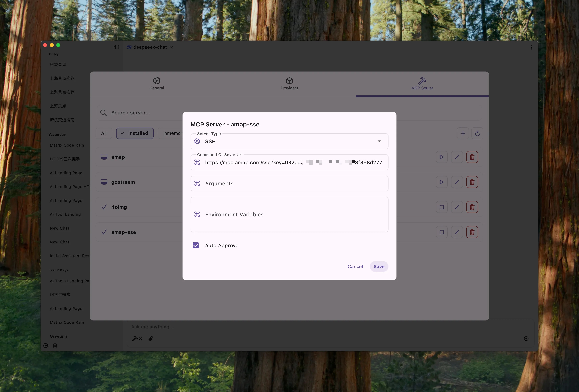The height and width of the screenshot is (392, 579).
Task: Click the attachment paperclip icon
Action: click(x=151, y=338)
